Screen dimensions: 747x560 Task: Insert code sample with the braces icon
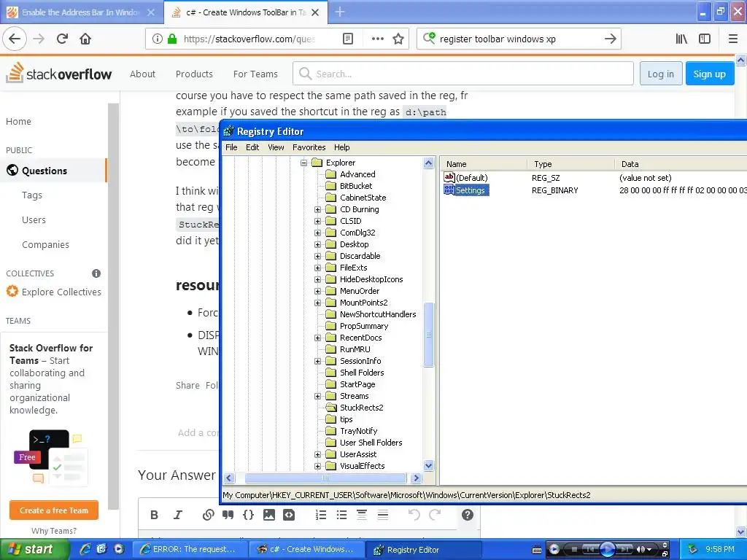pos(248,515)
